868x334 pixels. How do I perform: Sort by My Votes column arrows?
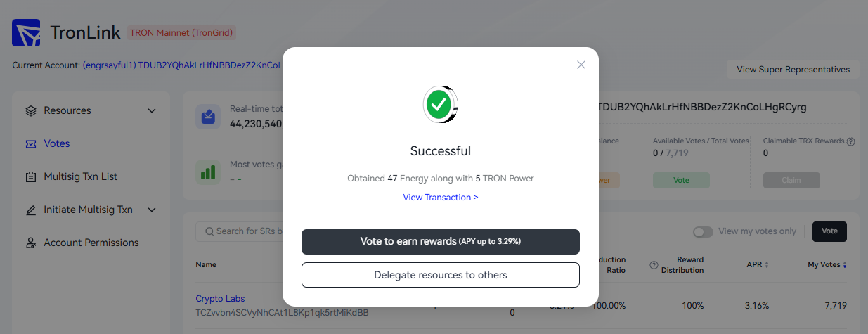[844, 265]
